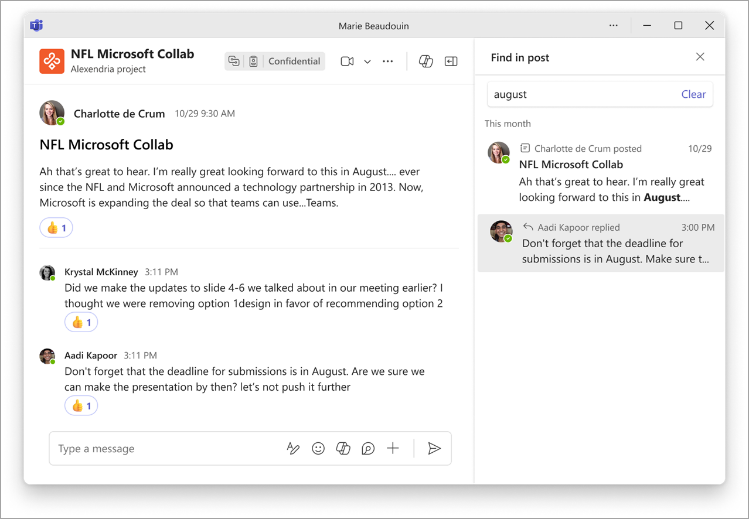Click the copy link icon beside Confidential
Screen dimensions: 749x519
[x=234, y=61]
